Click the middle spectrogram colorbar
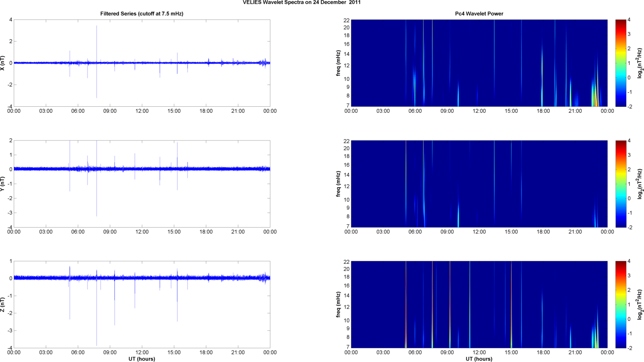 click(x=620, y=184)
